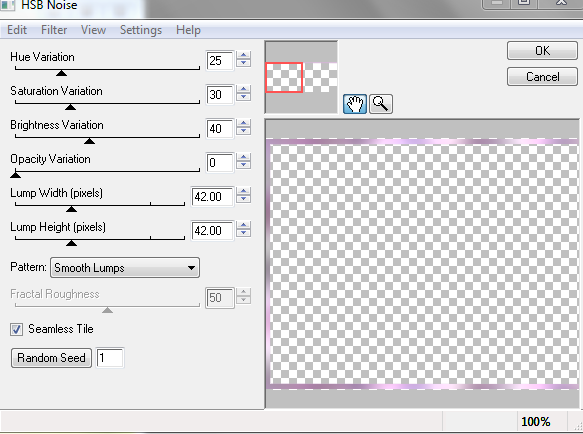
Task: Increase Hue Variation with up arrow
Action: pyautogui.click(x=244, y=55)
